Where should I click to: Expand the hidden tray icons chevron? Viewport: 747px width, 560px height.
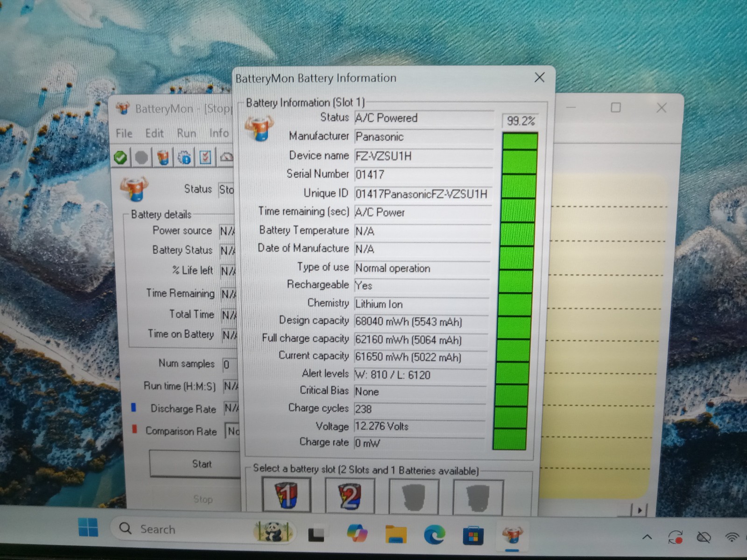coord(647,537)
